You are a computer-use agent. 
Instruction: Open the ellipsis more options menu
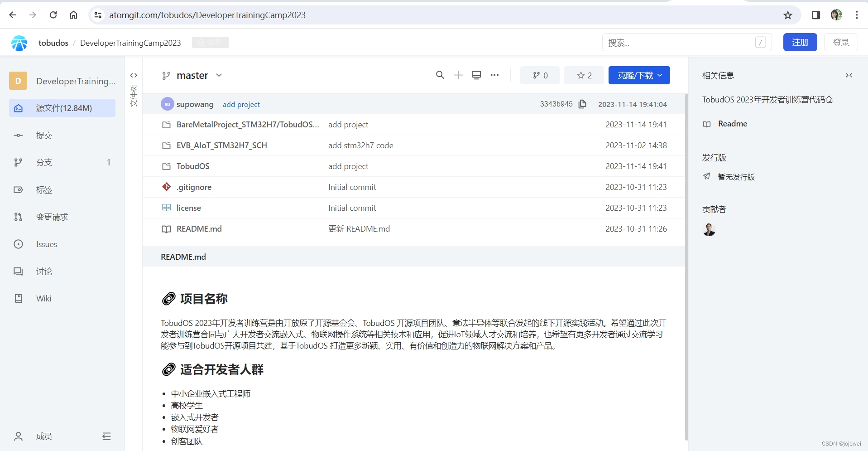coord(494,75)
